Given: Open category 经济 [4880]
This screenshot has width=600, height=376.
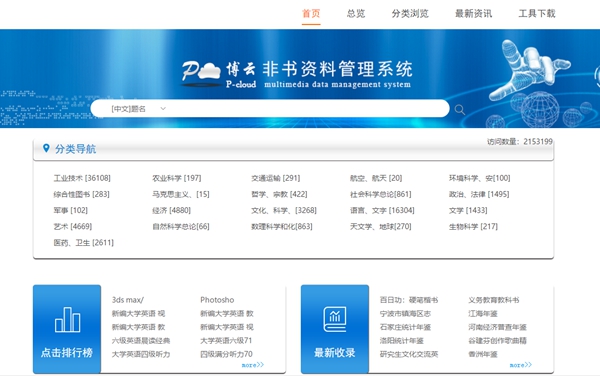Looking at the screenshot, I should (171, 210).
